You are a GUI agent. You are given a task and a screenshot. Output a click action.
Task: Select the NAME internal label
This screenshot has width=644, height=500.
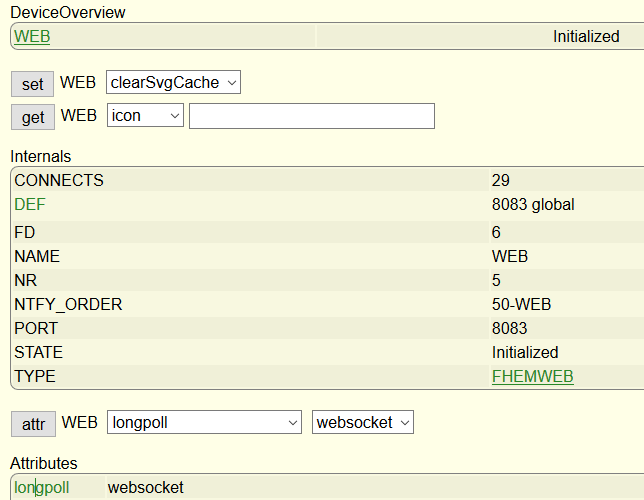click(37, 256)
